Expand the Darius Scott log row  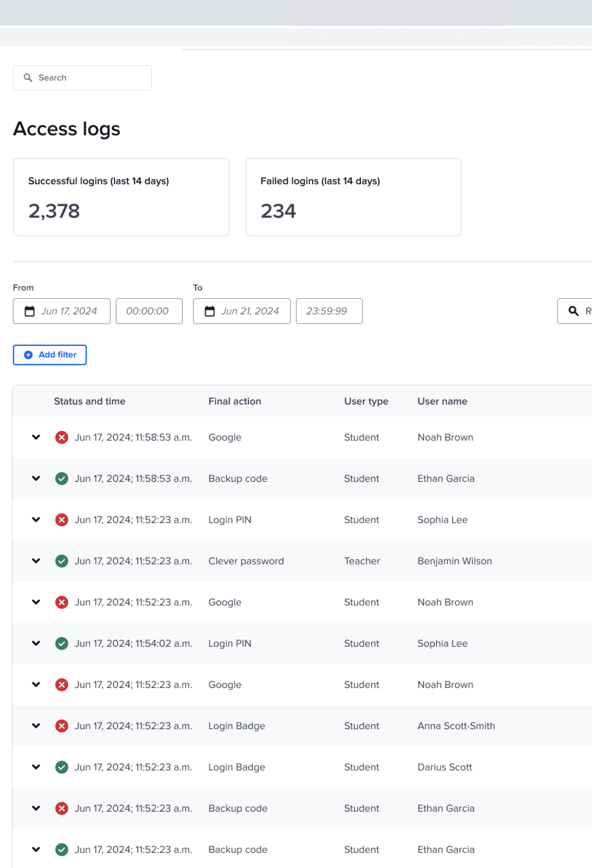(x=36, y=767)
